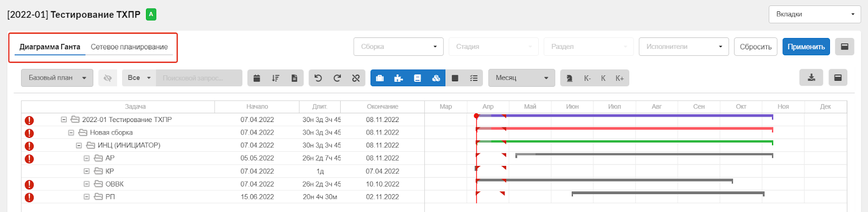Click the undo arrow icon
Screen dimensions: 868x212
click(x=318, y=78)
